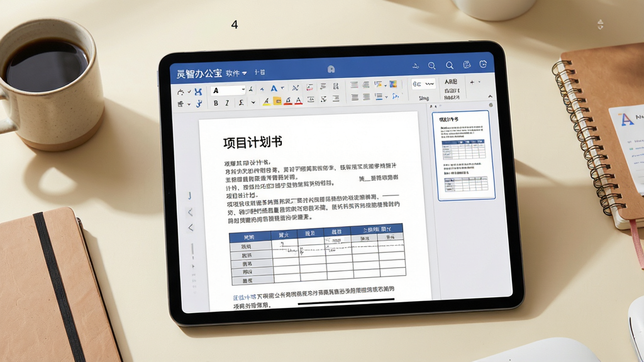Click the blue format painter icon

coord(199,104)
